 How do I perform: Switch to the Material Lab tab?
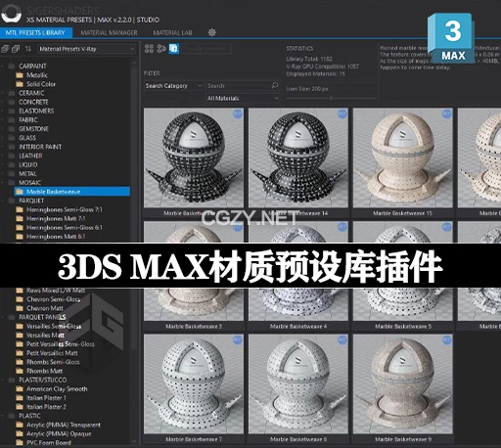172,32
